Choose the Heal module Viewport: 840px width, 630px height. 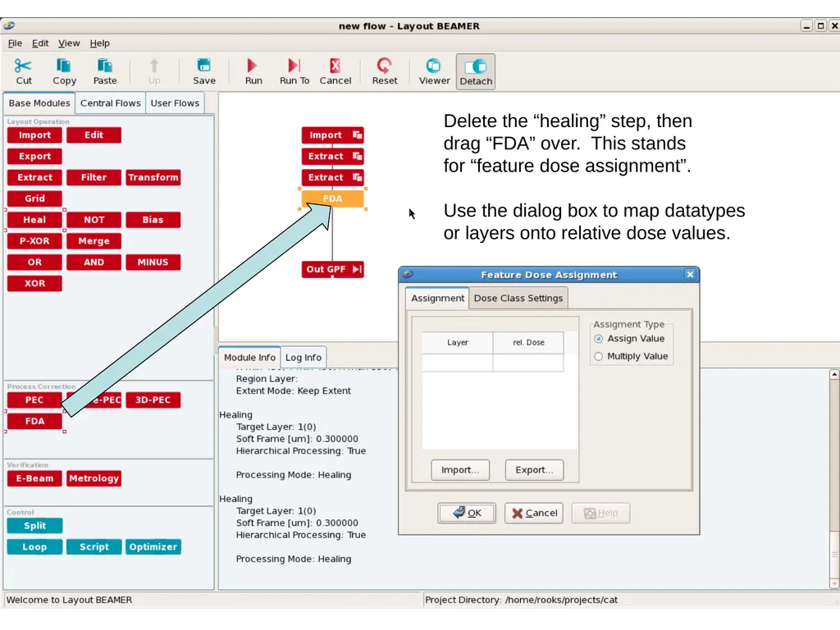[x=34, y=220]
